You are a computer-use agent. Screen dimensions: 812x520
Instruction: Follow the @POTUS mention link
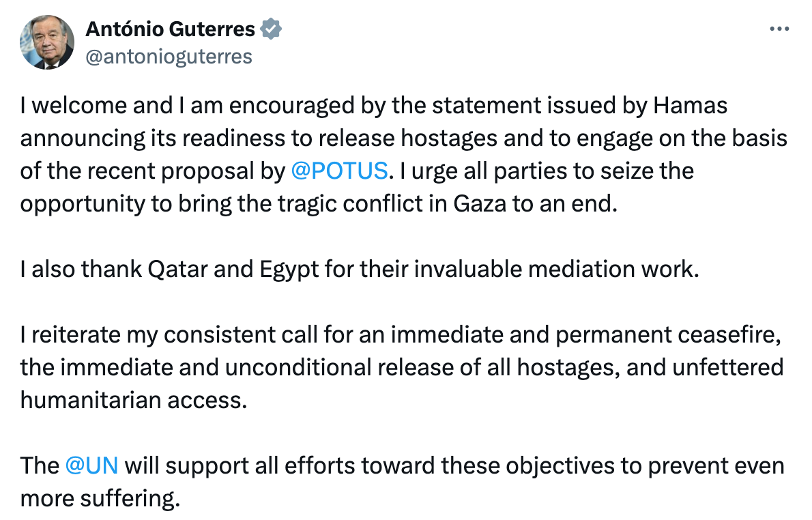339,171
